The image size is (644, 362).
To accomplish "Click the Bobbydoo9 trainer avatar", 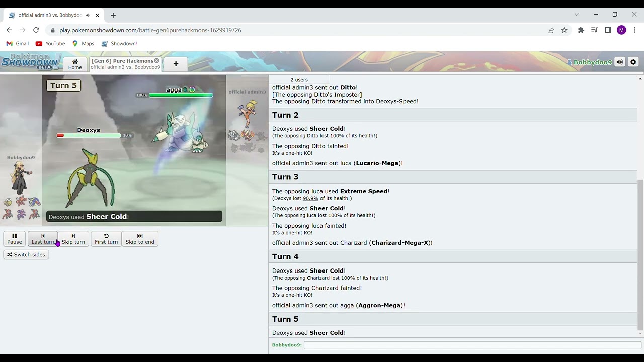I will 21,177.
